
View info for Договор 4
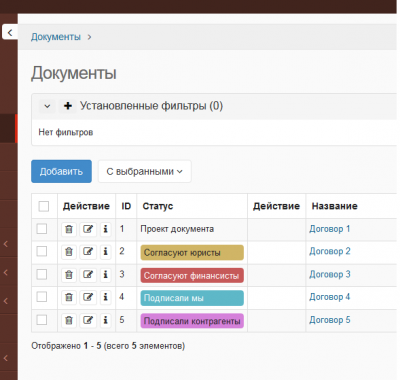105,297
